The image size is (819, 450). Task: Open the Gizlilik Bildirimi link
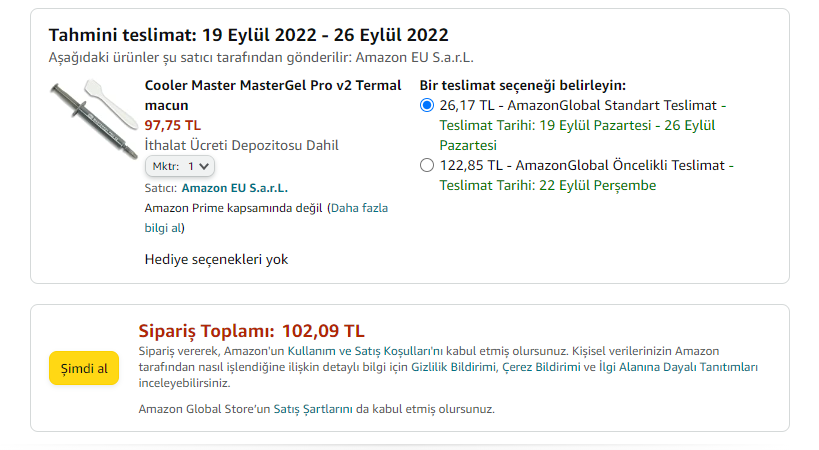(x=462, y=367)
